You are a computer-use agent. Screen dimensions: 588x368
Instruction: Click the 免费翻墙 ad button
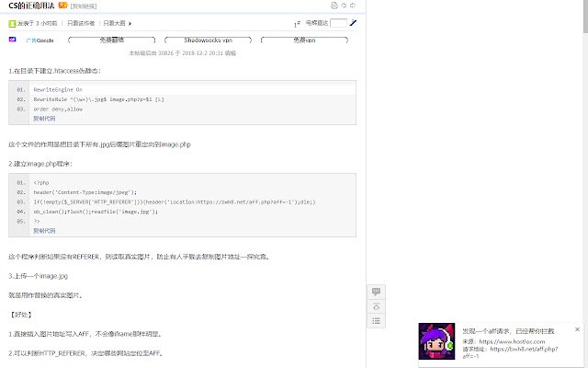coord(112,40)
